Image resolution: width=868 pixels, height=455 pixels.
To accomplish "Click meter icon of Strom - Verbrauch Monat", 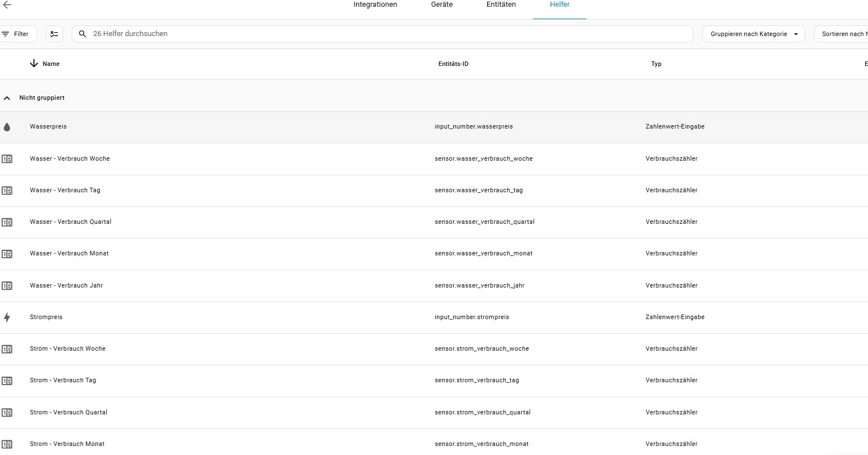I will pos(7,444).
